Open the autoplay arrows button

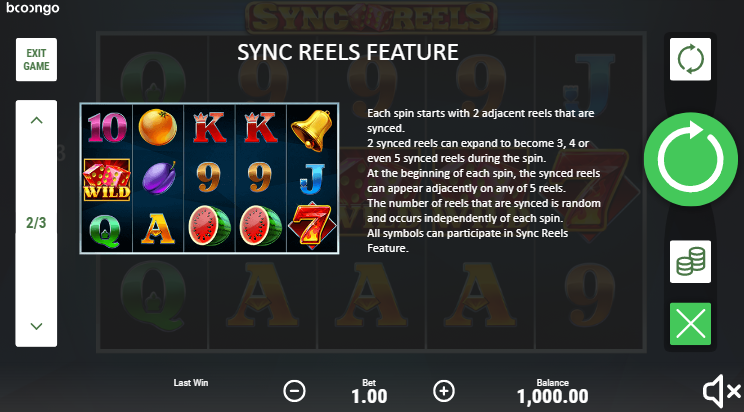pyautogui.click(x=690, y=59)
